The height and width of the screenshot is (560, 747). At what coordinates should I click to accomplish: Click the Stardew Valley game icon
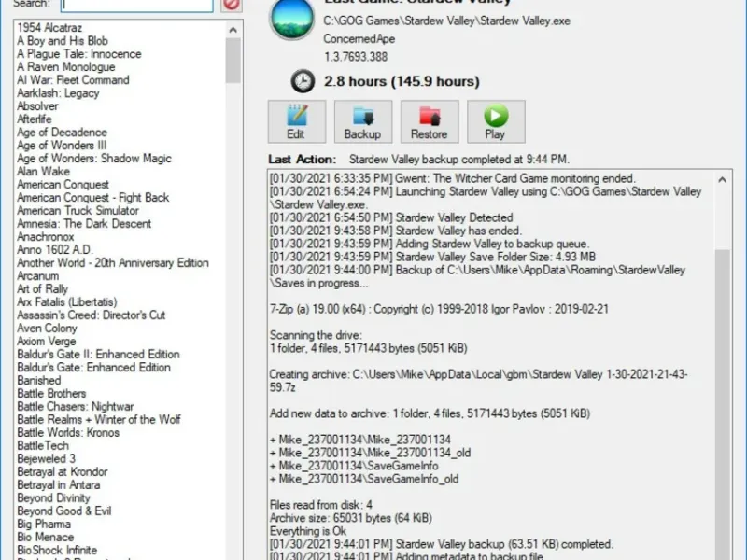click(291, 18)
